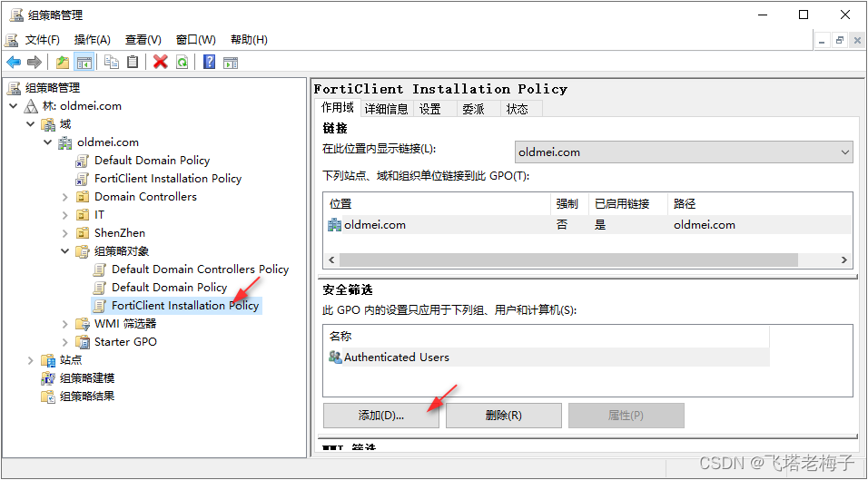Open the 窗口(W) menu
The height and width of the screenshot is (480, 868).
pos(195,40)
